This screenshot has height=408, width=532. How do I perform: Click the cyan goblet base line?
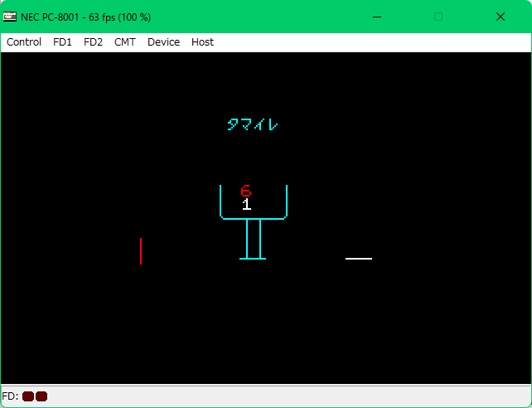click(x=253, y=259)
